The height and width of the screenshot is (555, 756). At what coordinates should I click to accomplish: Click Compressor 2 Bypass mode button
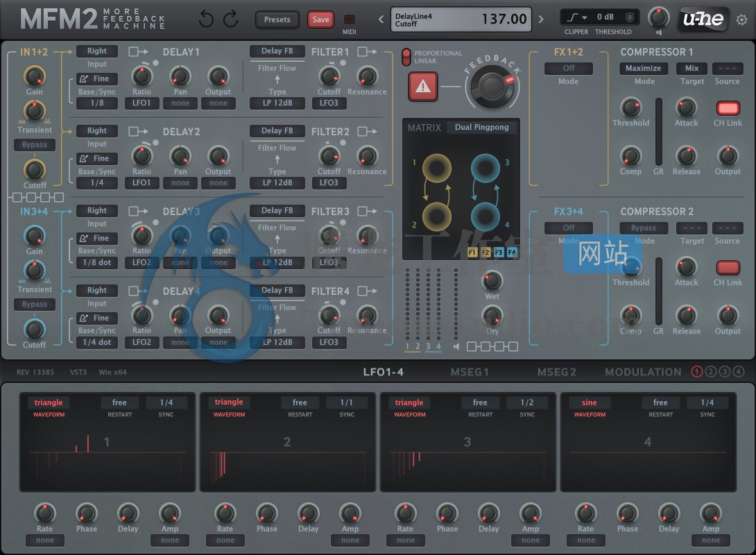pyautogui.click(x=644, y=228)
